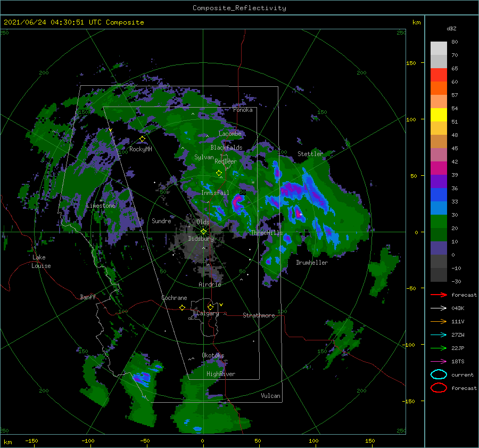Image resolution: width=479 pixels, height=448 pixels.
Task: Select the bright yellow 54 dBZ swatch
Action: 439,115
